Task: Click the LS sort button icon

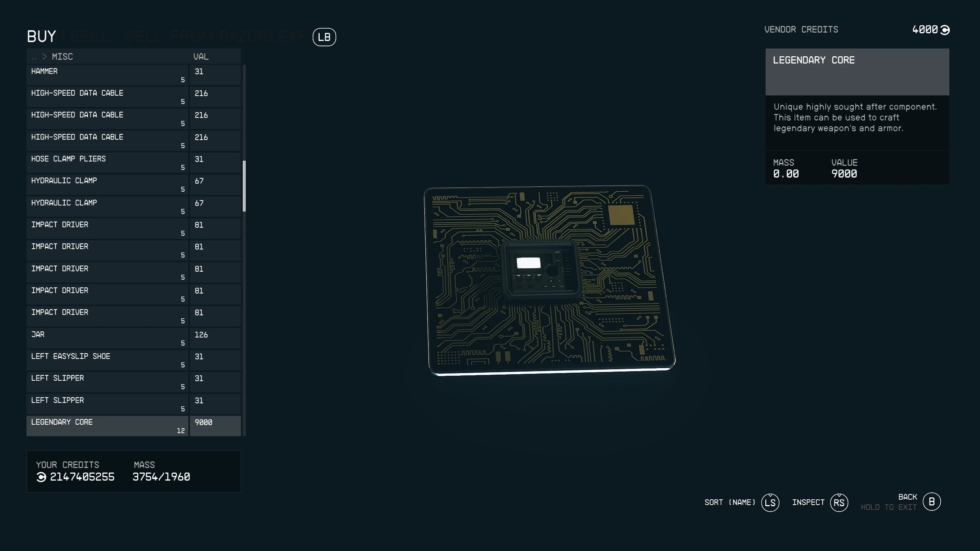Action: [x=770, y=502]
